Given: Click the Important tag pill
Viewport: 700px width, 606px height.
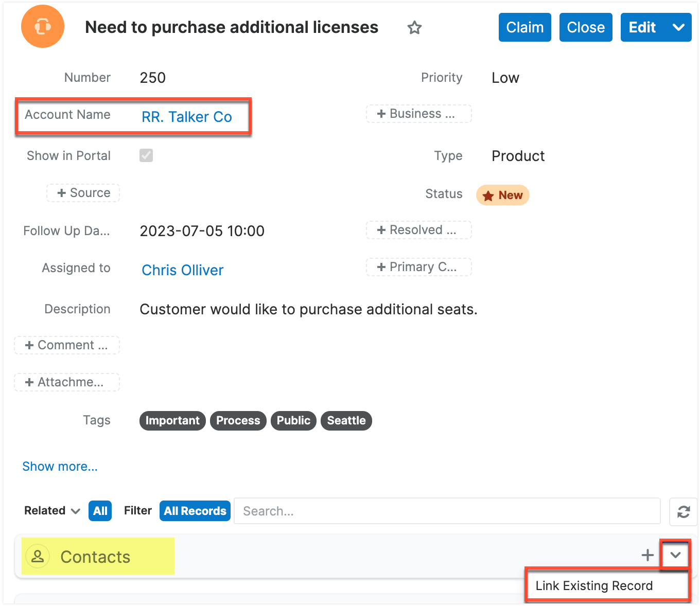Looking at the screenshot, I should 172,420.
